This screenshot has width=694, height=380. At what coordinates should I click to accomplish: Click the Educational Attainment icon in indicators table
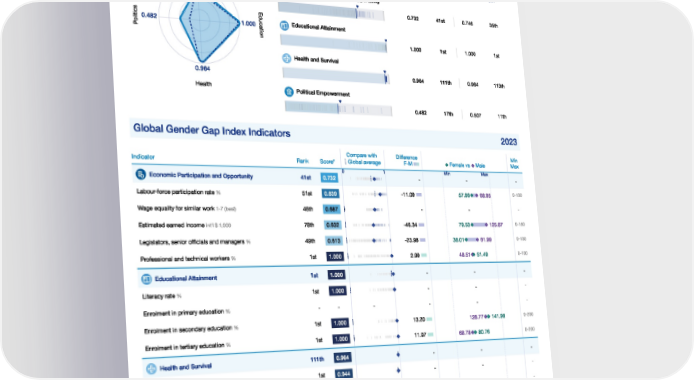pos(146,279)
